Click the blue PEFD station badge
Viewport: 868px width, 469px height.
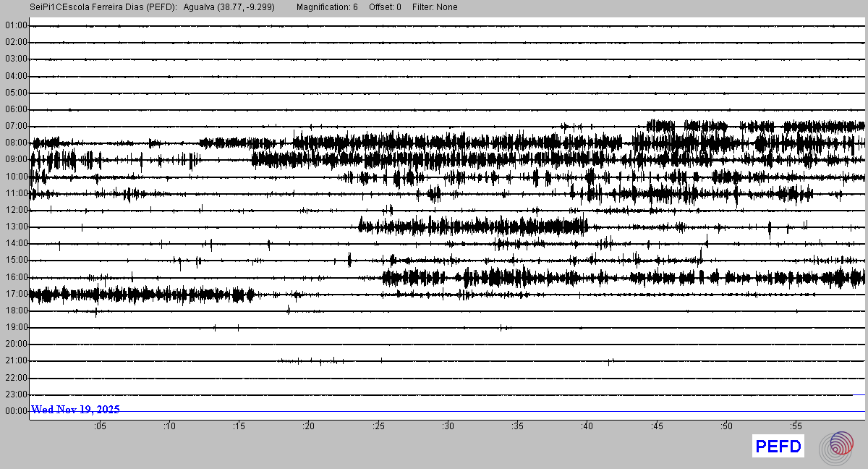[778, 447]
